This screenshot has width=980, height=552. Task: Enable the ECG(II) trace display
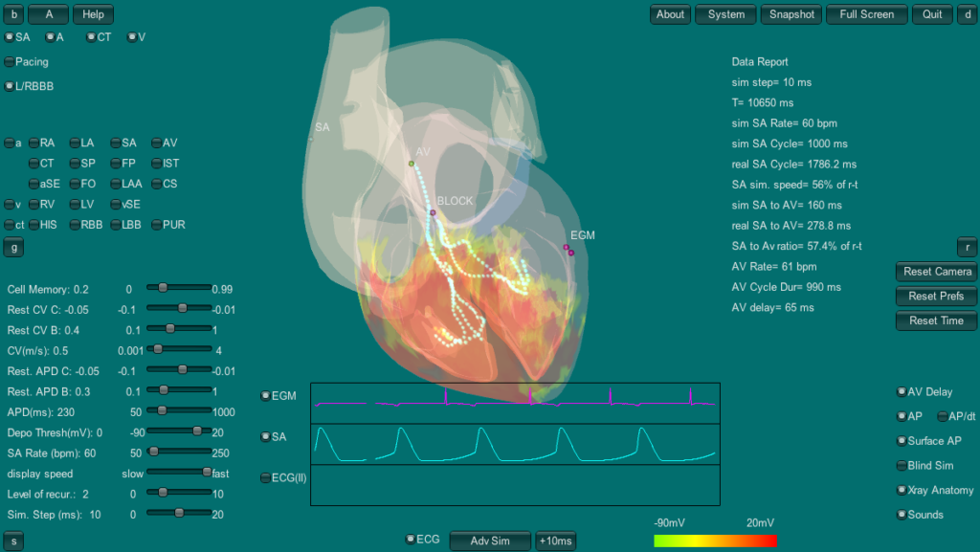(x=265, y=478)
